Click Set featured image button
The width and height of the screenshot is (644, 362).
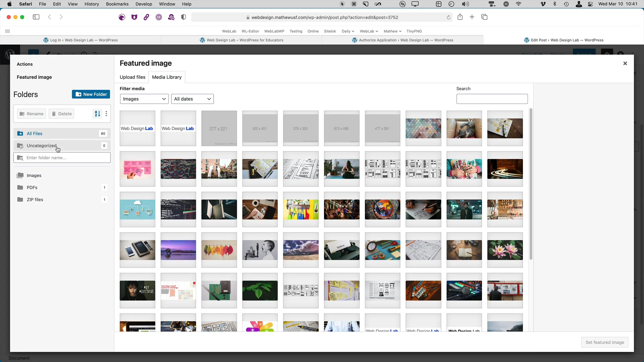[605, 342]
